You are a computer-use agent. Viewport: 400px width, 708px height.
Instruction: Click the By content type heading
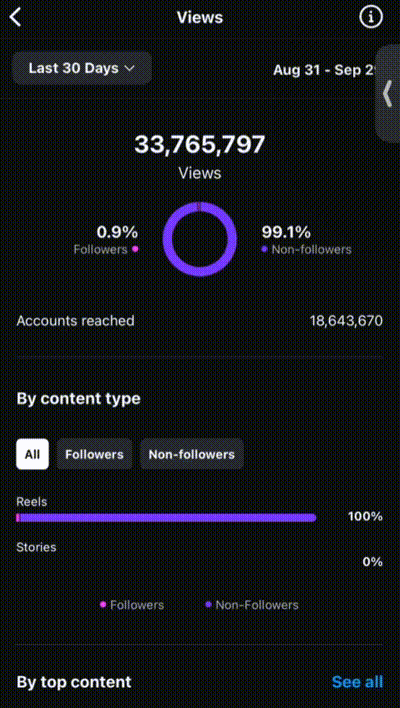[79, 399]
